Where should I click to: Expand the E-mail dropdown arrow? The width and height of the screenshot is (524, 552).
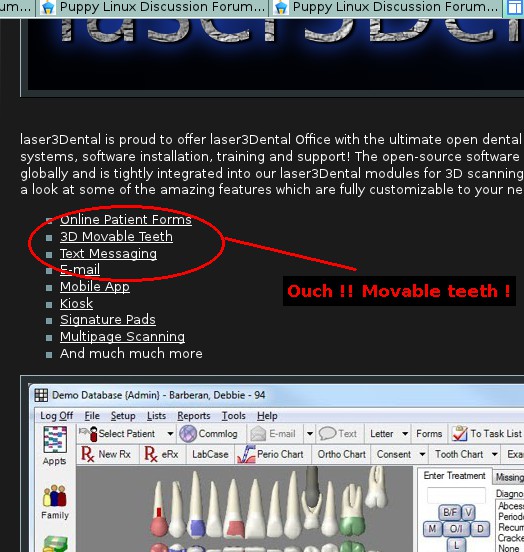[x=310, y=434]
